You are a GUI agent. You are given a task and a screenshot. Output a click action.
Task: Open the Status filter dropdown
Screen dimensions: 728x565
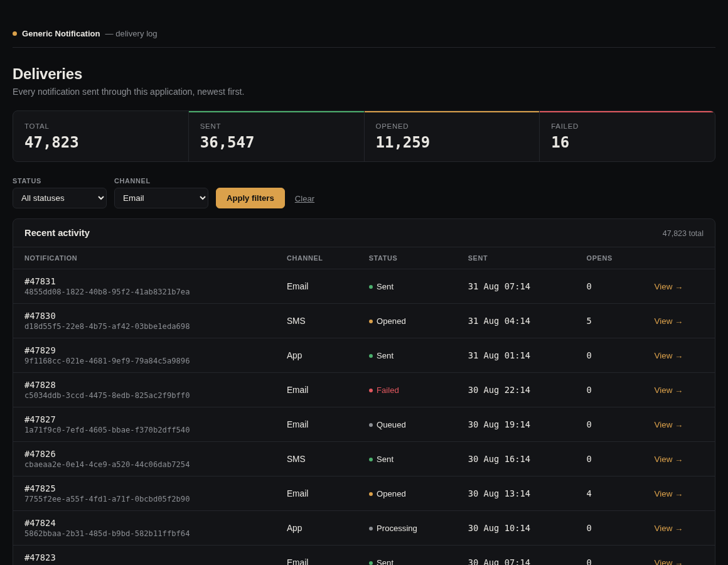60,198
